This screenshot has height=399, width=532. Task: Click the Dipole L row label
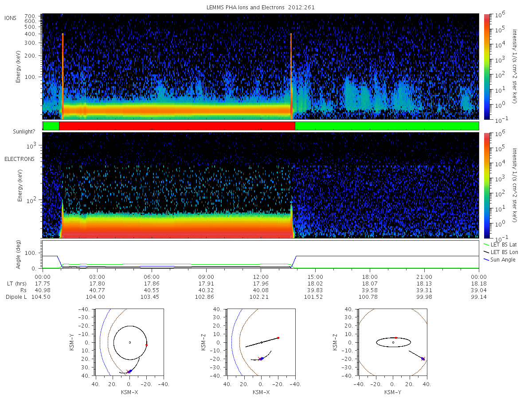[16, 297]
